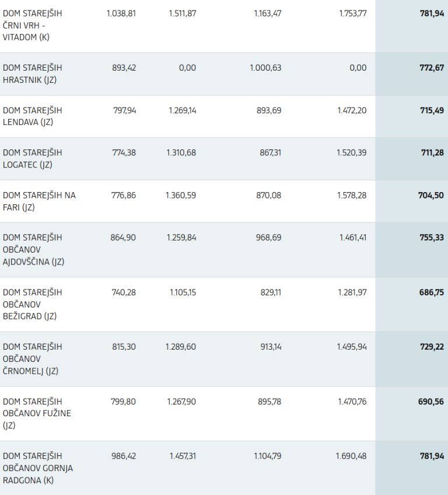Select DOM STAREJŠIH OBČANOV GORNJA RADGONA name
The image size is (448, 495).
(38, 468)
